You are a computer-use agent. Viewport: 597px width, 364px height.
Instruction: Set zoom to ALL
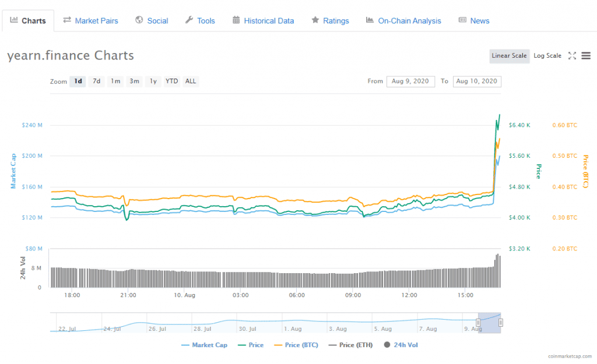(191, 81)
